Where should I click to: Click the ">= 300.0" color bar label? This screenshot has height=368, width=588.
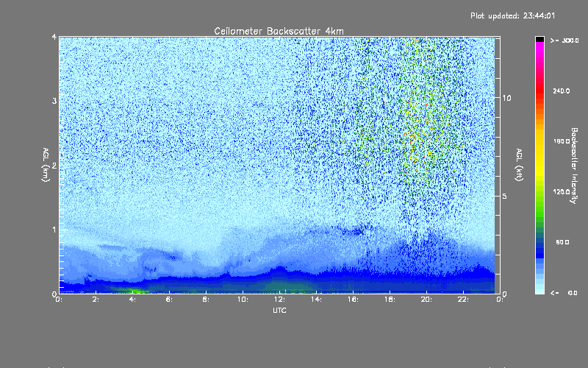point(564,40)
